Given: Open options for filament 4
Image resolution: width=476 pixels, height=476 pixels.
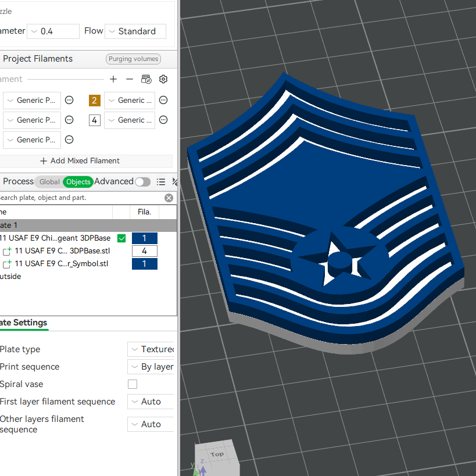Looking at the screenshot, I should [x=163, y=120].
